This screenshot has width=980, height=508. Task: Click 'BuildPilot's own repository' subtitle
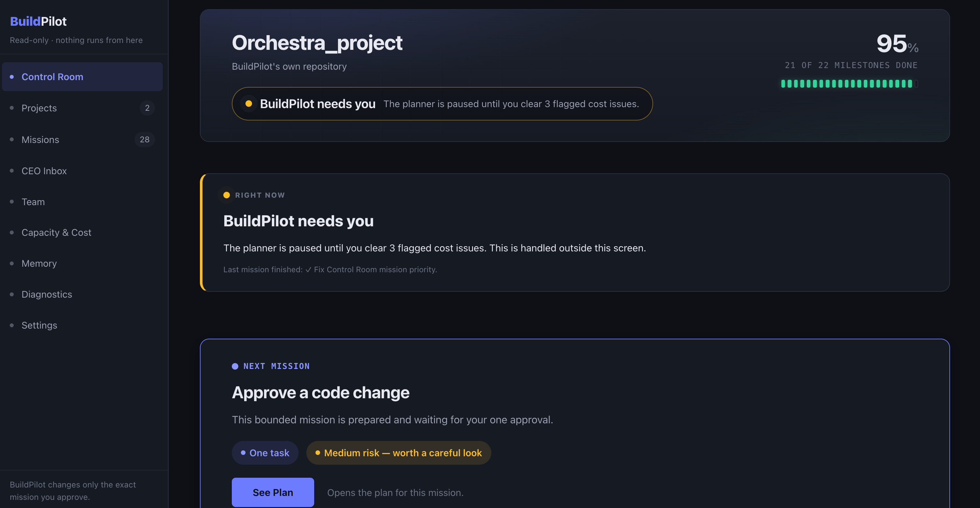click(289, 66)
